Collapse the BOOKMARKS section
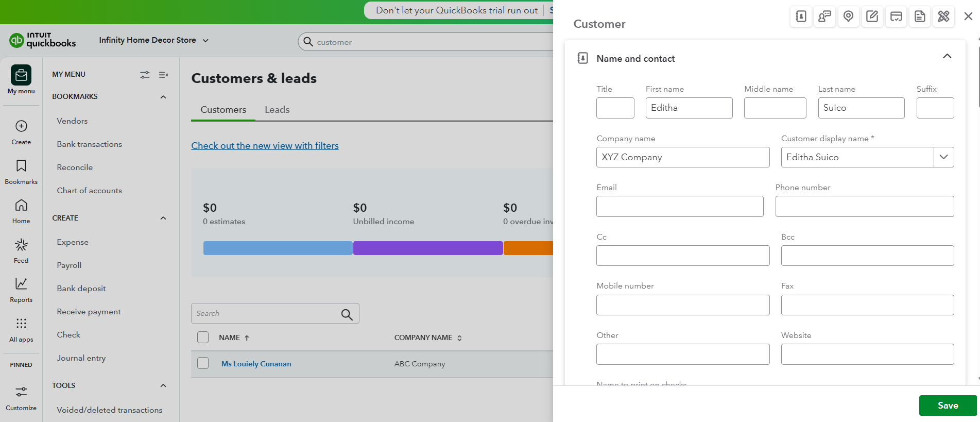The width and height of the screenshot is (980, 422). click(163, 97)
